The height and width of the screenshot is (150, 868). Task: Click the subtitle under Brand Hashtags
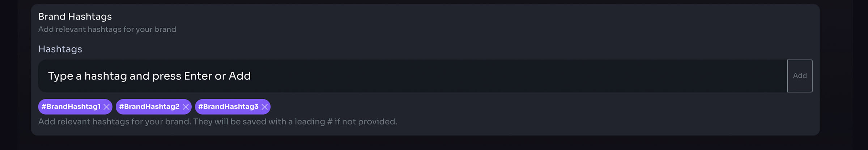[107, 30]
